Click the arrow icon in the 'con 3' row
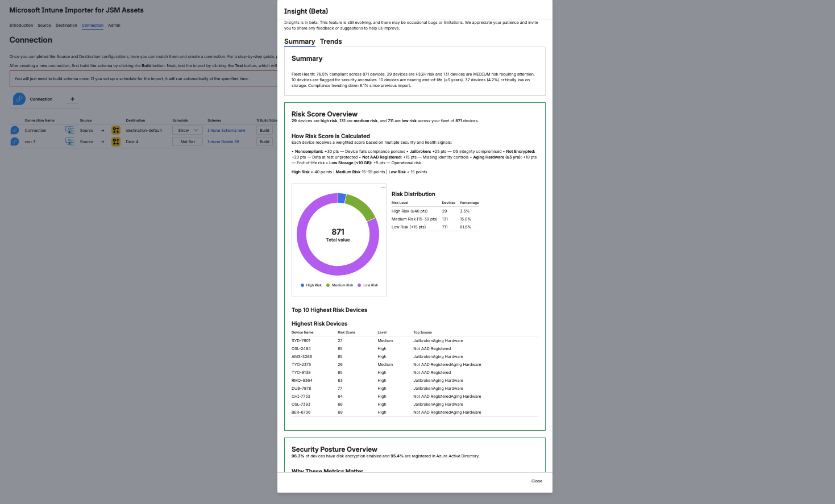Image resolution: width=835 pixels, height=504 pixels. [x=103, y=141]
